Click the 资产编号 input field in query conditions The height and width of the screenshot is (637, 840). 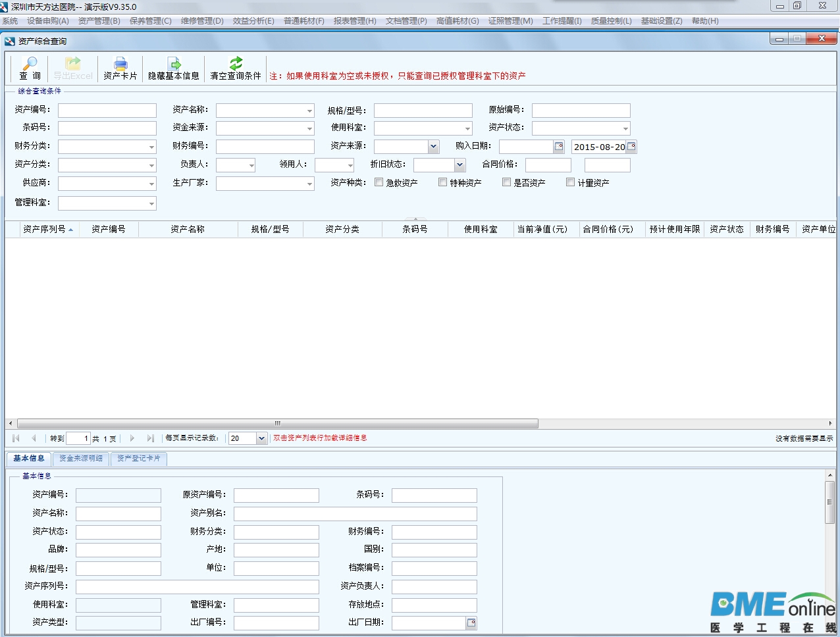(107, 111)
